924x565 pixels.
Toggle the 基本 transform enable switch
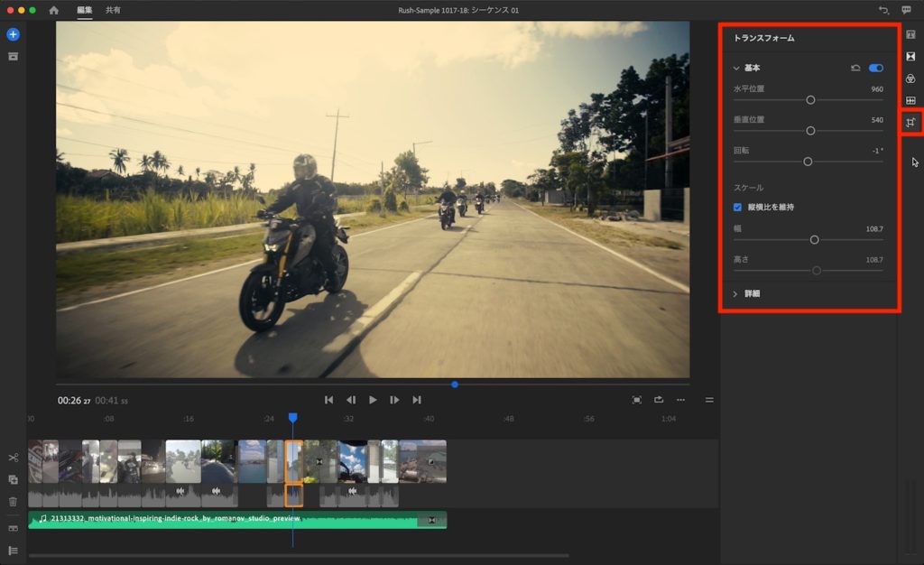[875, 68]
